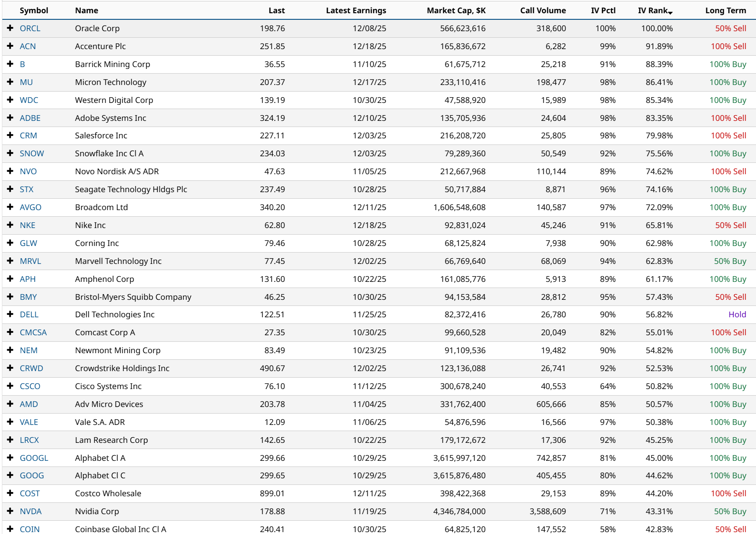Screen dimensions: 756x534
Task: Click the Adobe Systems Inc name cell
Action: 110,118
